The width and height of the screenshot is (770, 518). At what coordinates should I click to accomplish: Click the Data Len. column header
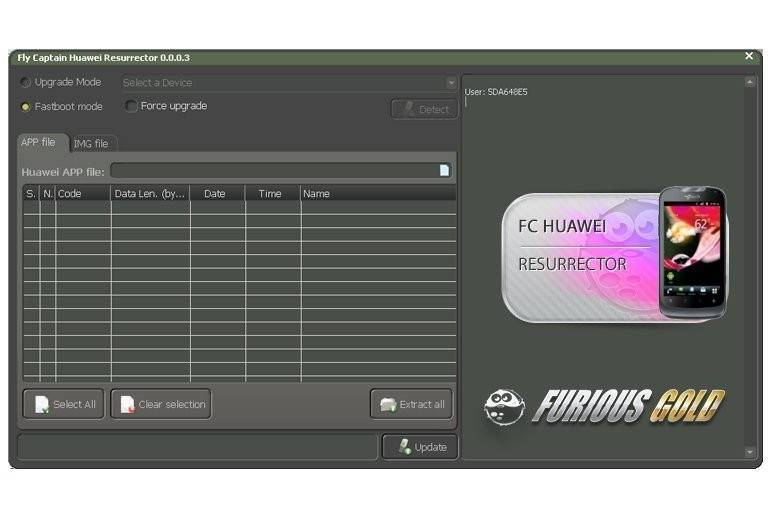click(x=151, y=193)
